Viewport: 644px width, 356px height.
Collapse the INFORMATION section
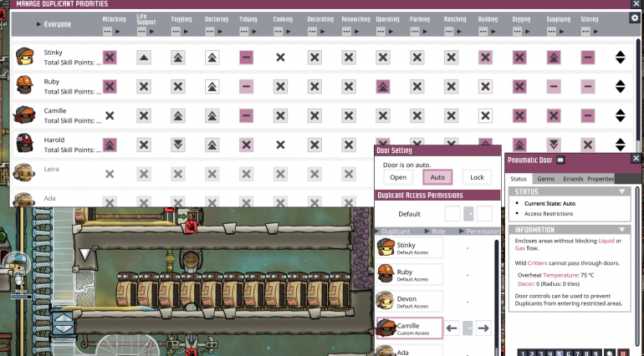tap(621, 230)
